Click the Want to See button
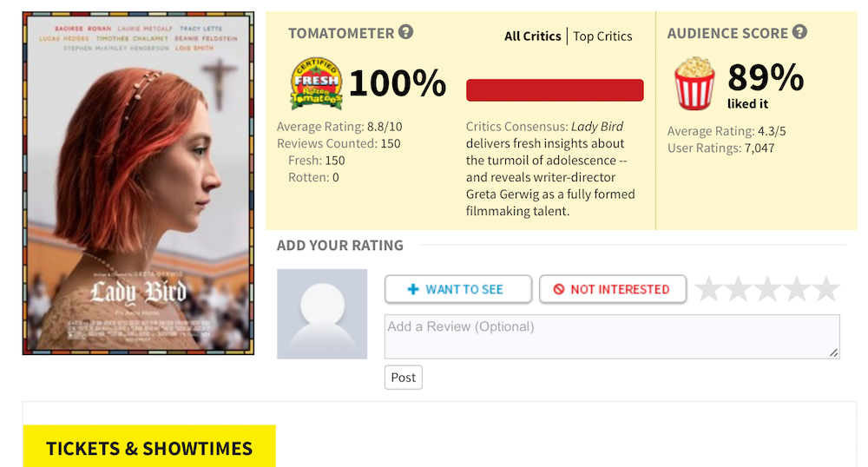The height and width of the screenshot is (467, 868). (x=457, y=289)
